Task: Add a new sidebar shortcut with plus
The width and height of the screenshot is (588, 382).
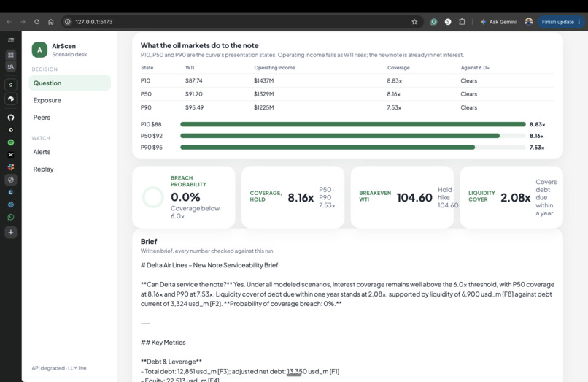Action: tap(11, 232)
